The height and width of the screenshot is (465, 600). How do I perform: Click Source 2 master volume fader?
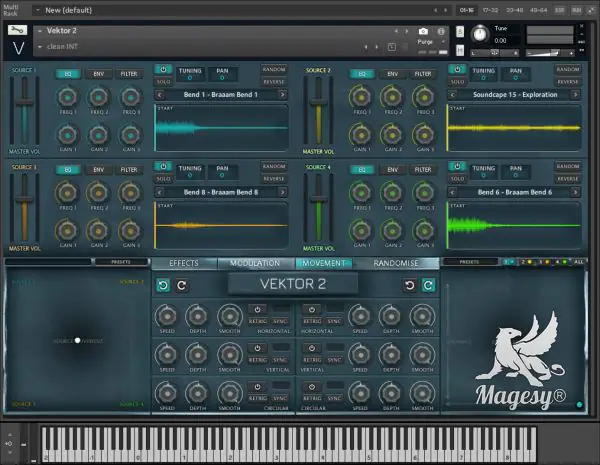318,103
